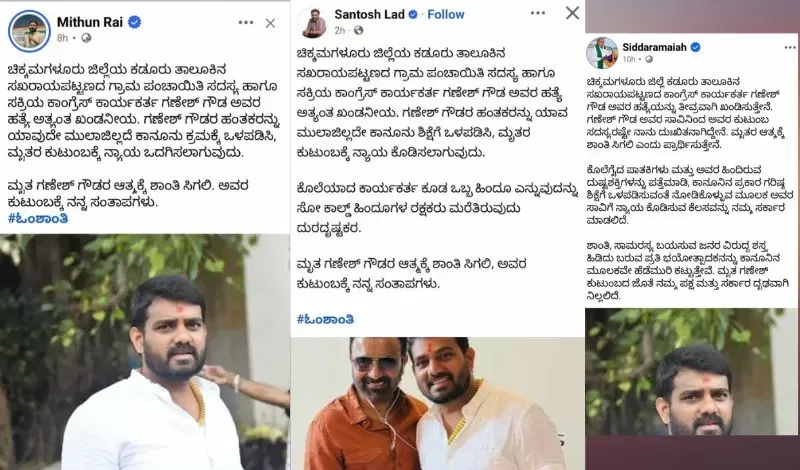This screenshot has width=800, height=470.
Task: Open options menu on Siddaramaiah's post
Action: tap(790, 47)
